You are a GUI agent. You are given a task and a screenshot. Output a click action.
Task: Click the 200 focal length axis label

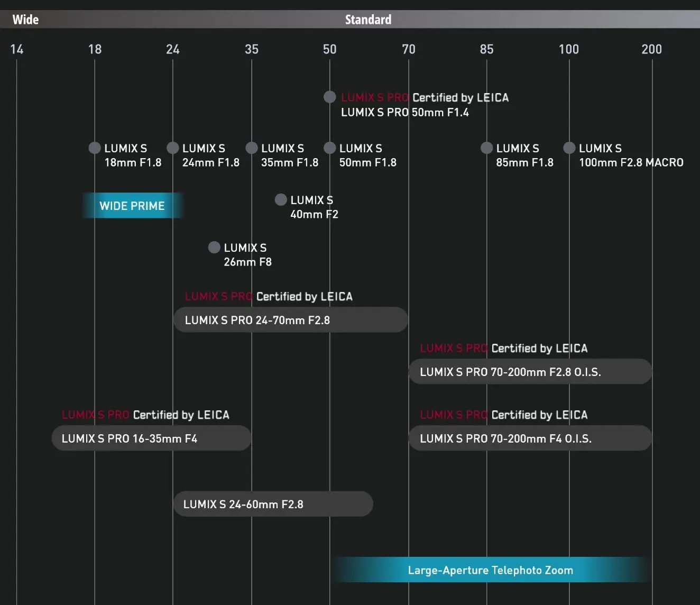[651, 49]
